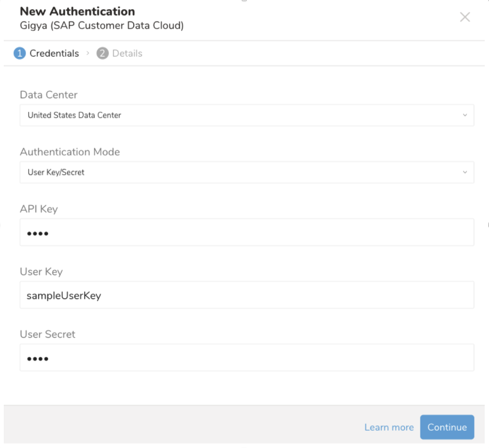
Task: Click the chevron between the wizard steps
Action: [x=88, y=53]
